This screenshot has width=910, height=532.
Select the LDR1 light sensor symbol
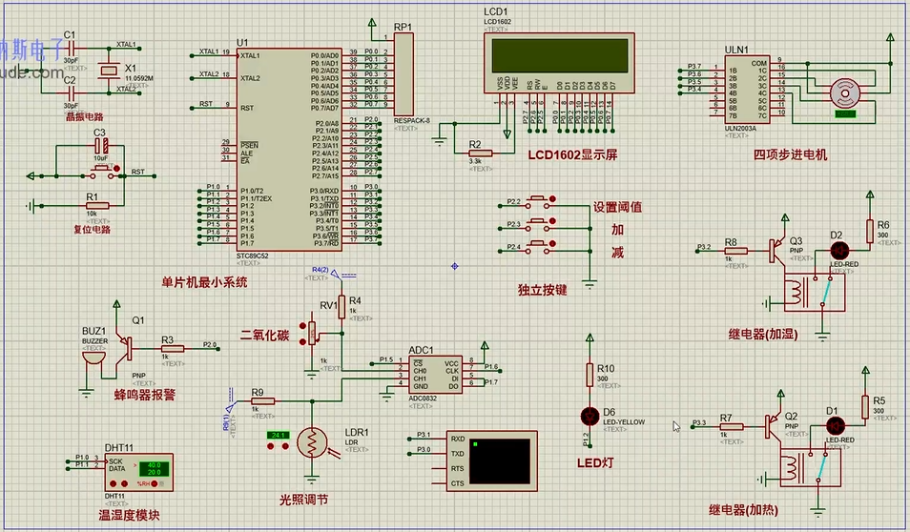[x=312, y=443]
